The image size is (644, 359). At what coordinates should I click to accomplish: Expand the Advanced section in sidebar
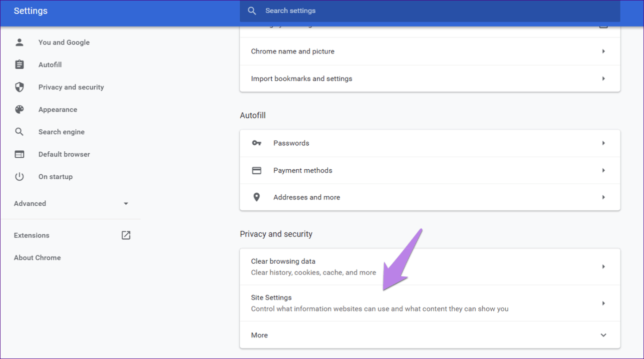126,204
